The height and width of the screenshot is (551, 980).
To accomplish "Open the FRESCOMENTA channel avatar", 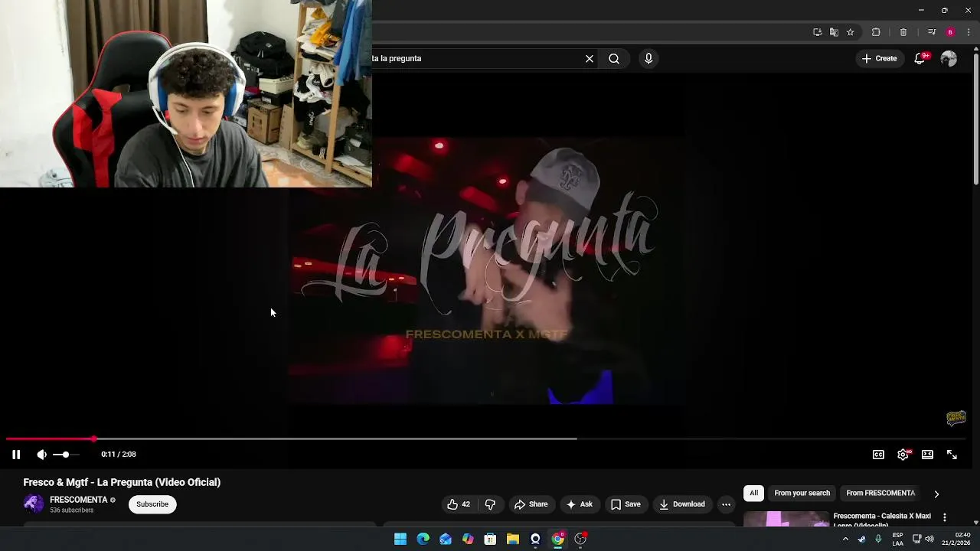I will click(x=34, y=504).
